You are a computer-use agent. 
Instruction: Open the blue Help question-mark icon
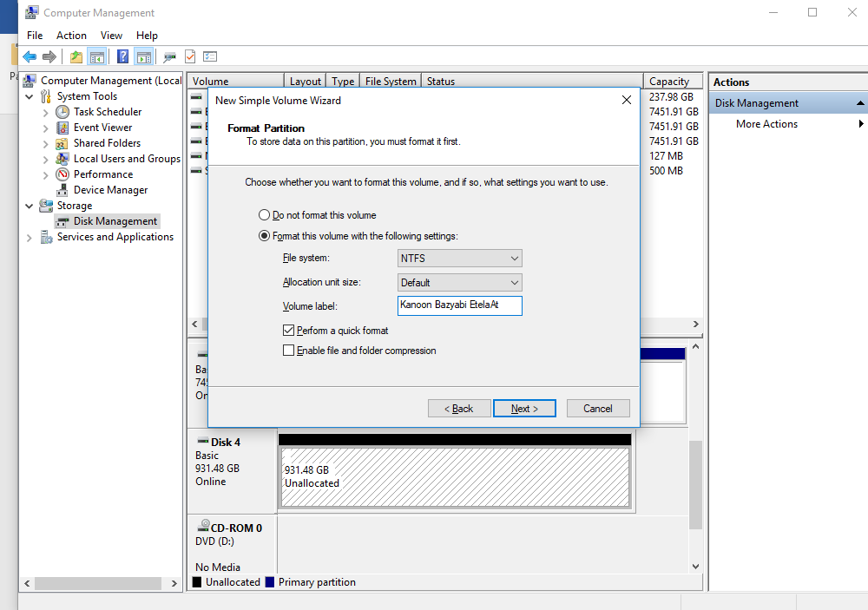(x=122, y=57)
